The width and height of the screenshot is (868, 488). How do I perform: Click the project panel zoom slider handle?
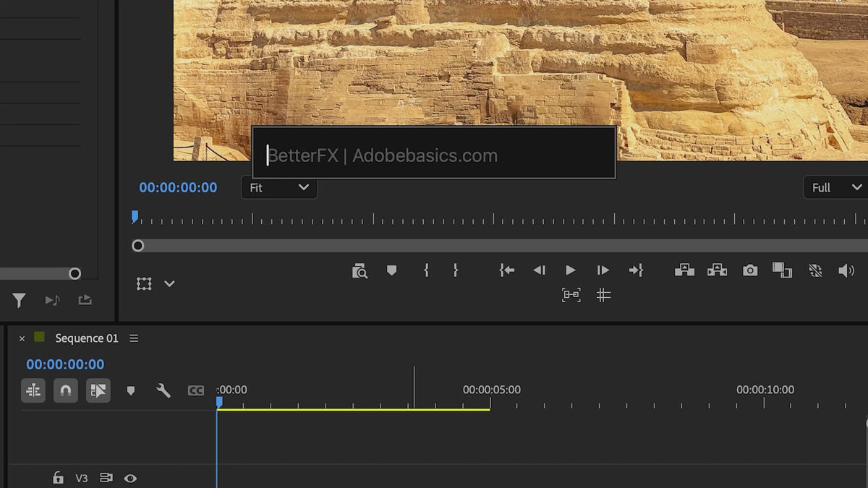[x=75, y=273]
